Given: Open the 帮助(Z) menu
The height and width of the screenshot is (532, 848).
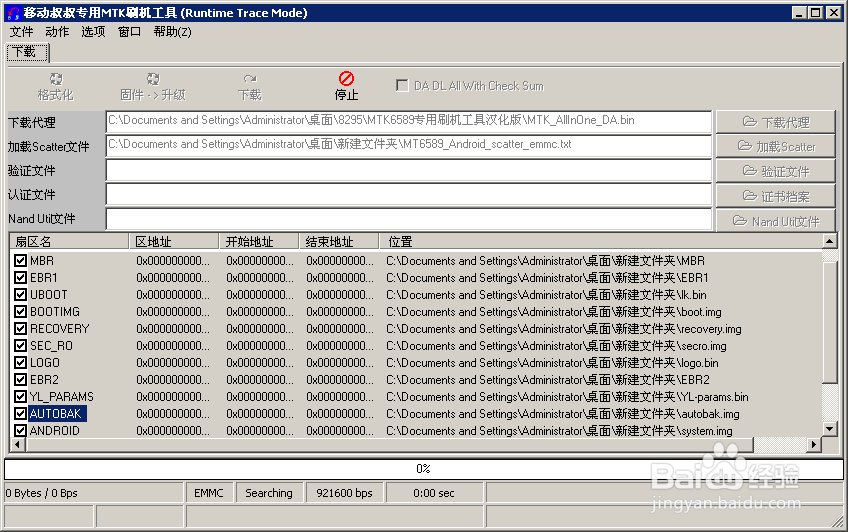Looking at the screenshot, I should pyautogui.click(x=173, y=32).
